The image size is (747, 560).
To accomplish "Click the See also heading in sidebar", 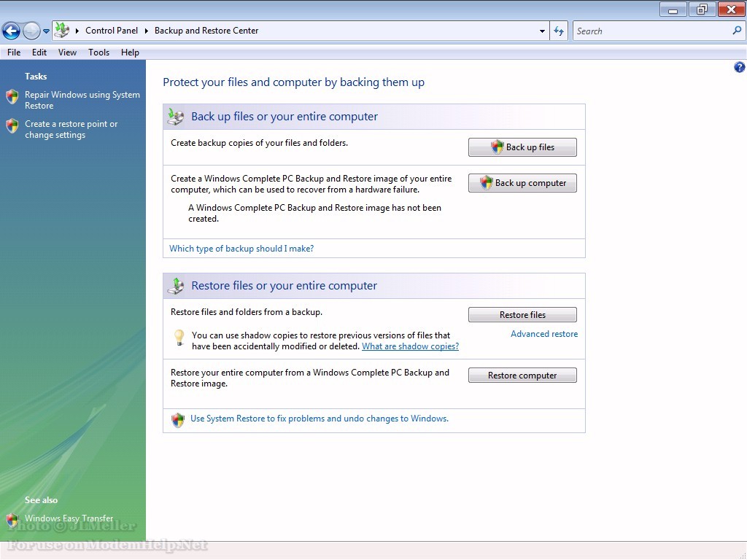I will (41, 500).
